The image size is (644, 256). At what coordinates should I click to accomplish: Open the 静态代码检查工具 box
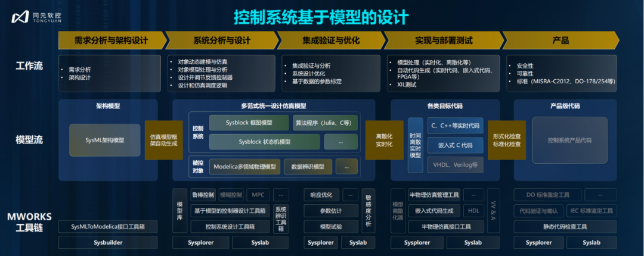point(565,226)
